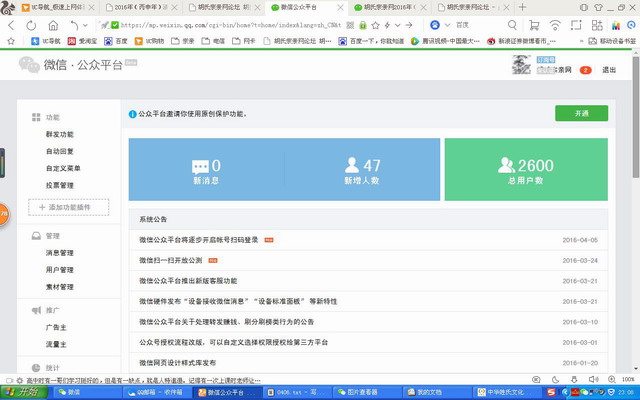Open the 爱淘宝 bookmark
Viewport: 640px width, 400px height.
[x=82, y=41]
